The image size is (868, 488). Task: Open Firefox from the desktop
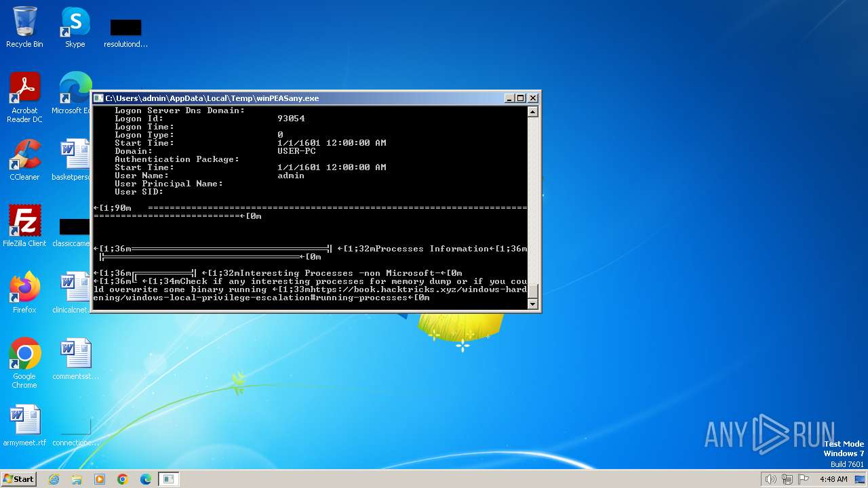[24, 292]
